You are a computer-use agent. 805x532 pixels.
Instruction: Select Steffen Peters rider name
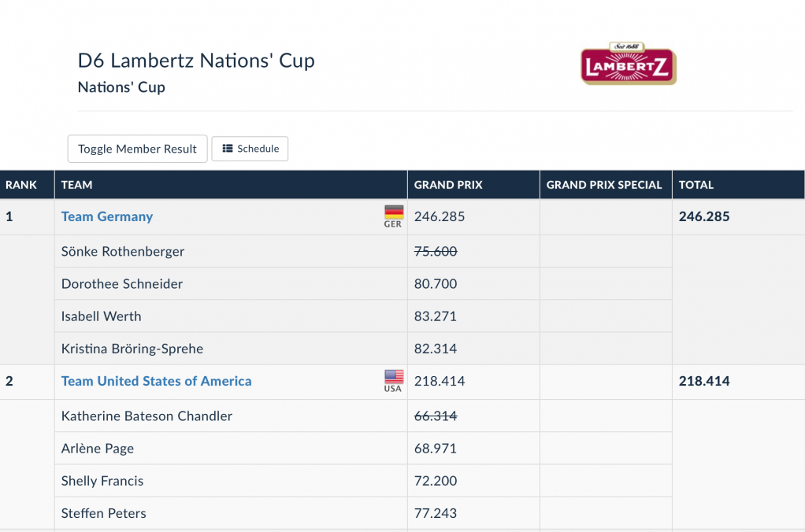click(104, 513)
